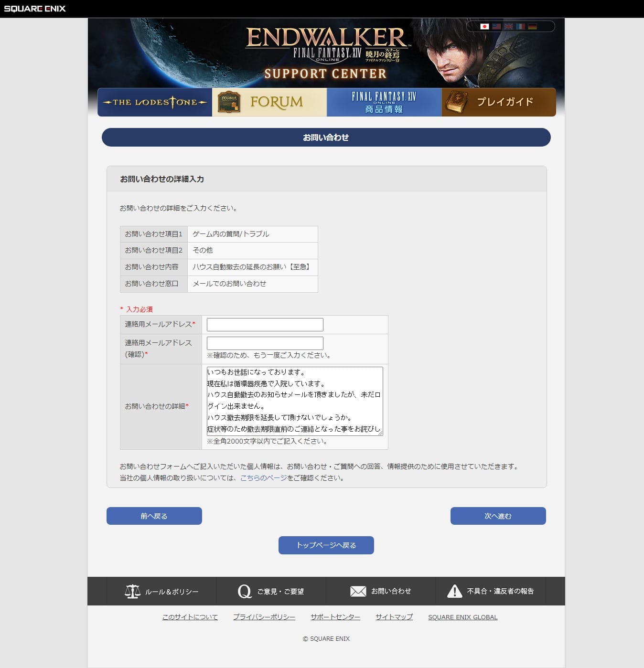Screen dimensions: 644x668
Task: Click the トップページへ戻る button
Action: (x=326, y=545)
